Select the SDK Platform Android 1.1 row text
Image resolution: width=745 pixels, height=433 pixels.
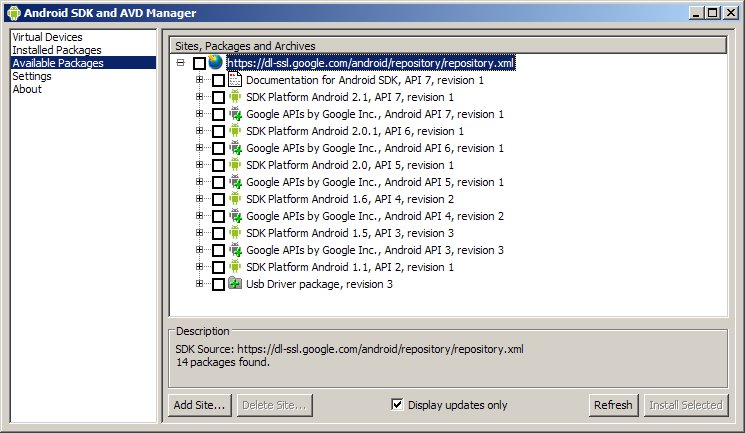(350, 267)
